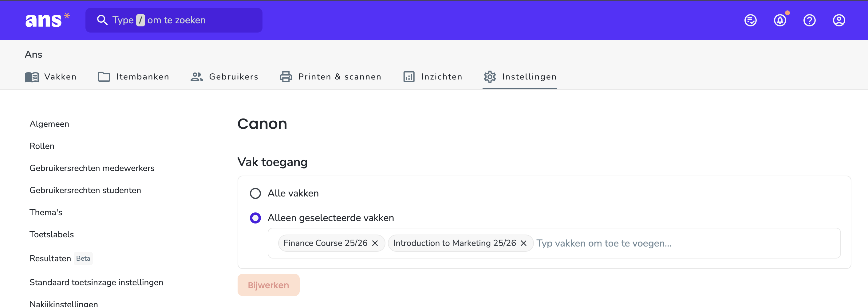
Task: Open the review tasks checklist icon
Action: pos(750,21)
